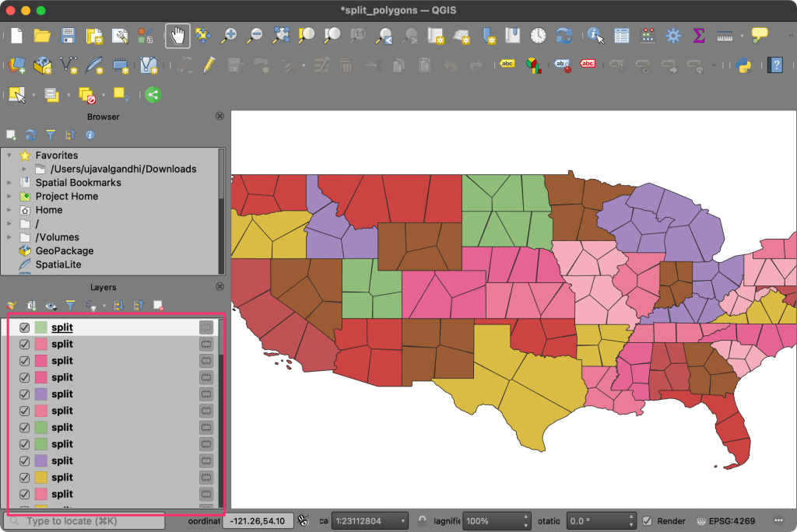
Task: Open the Python Console
Action: (x=743, y=65)
